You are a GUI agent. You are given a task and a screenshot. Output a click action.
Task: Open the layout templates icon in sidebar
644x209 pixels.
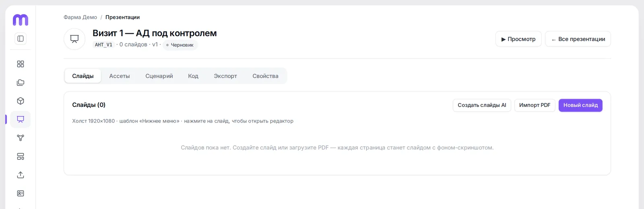(21, 156)
